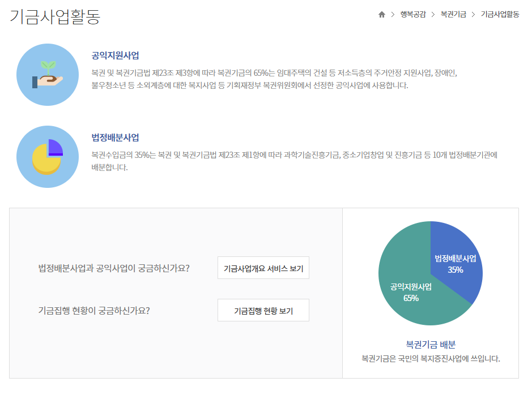Click the 복권기금 배분 caption under the chart
The width and height of the screenshot is (532, 395).
pyautogui.click(x=431, y=344)
